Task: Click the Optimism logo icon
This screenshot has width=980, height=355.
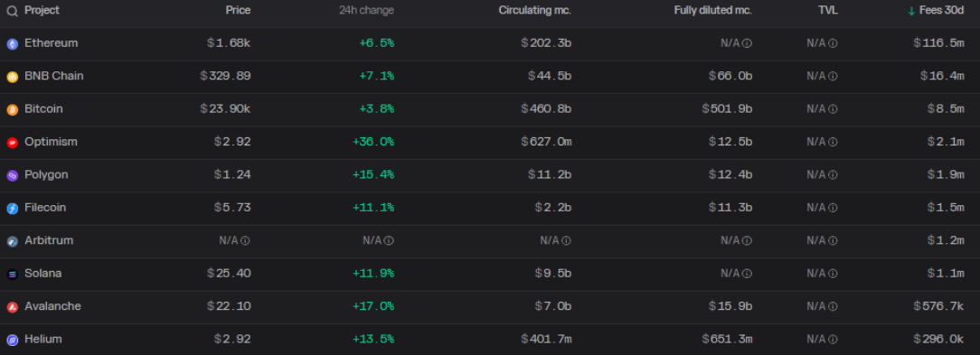Action: click(x=13, y=143)
